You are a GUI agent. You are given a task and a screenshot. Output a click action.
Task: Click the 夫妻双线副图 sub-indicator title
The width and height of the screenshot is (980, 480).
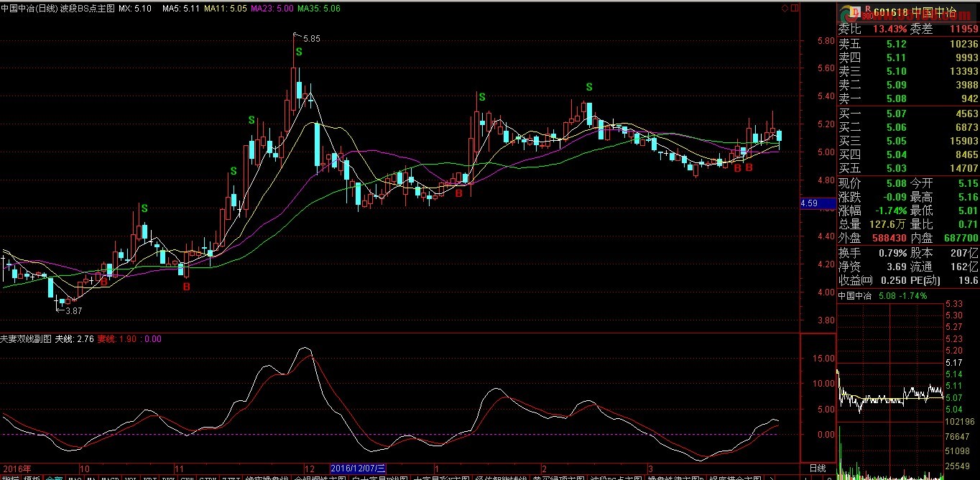(x=26, y=339)
